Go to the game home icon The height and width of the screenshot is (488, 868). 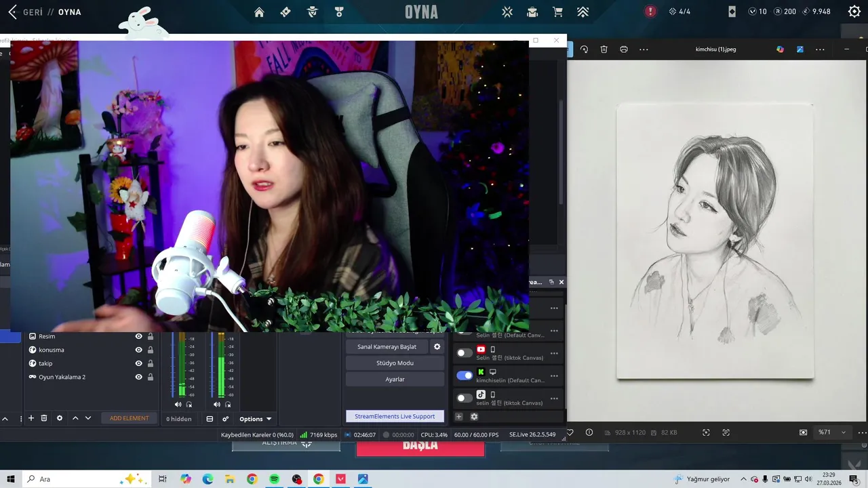tap(259, 12)
